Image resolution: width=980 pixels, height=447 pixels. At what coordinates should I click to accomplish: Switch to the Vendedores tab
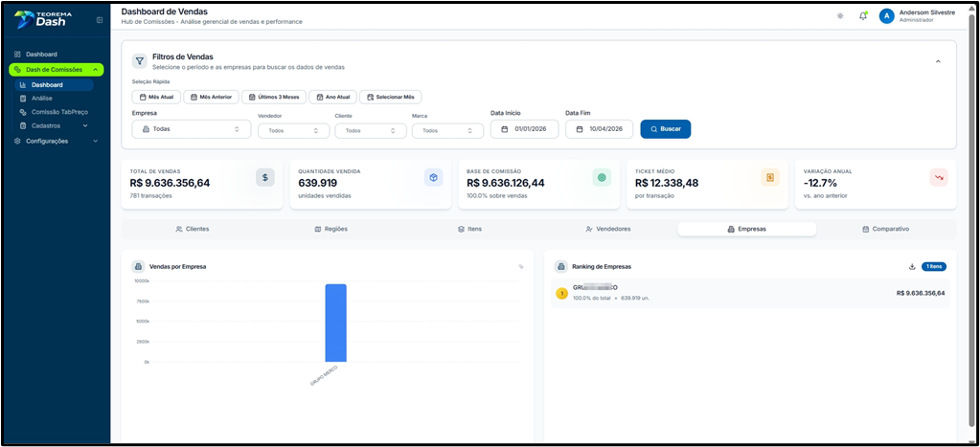click(x=608, y=229)
